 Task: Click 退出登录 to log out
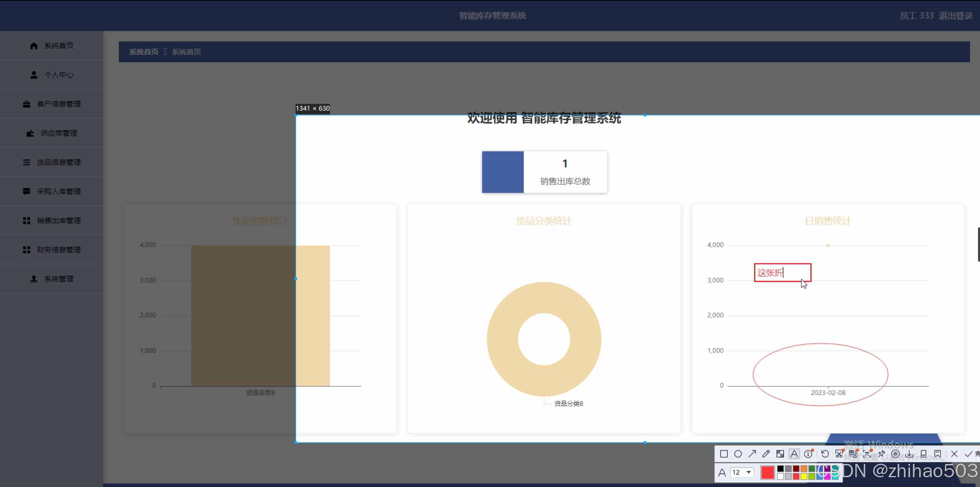tap(955, 16)
